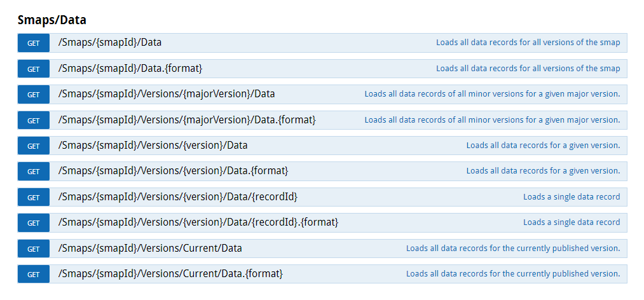Click GET badge for /Smaps/{smapId}/Data.{format} endpoint
644x300 pixels.
34,69
